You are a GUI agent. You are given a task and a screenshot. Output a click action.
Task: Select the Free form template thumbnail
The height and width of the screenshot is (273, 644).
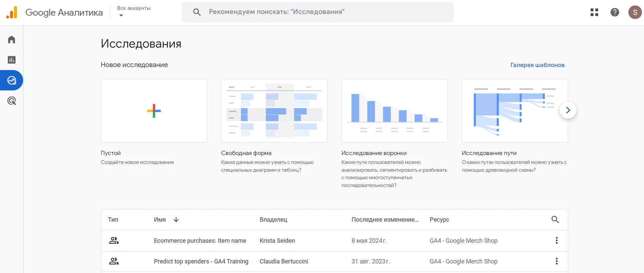click(274, 111)
